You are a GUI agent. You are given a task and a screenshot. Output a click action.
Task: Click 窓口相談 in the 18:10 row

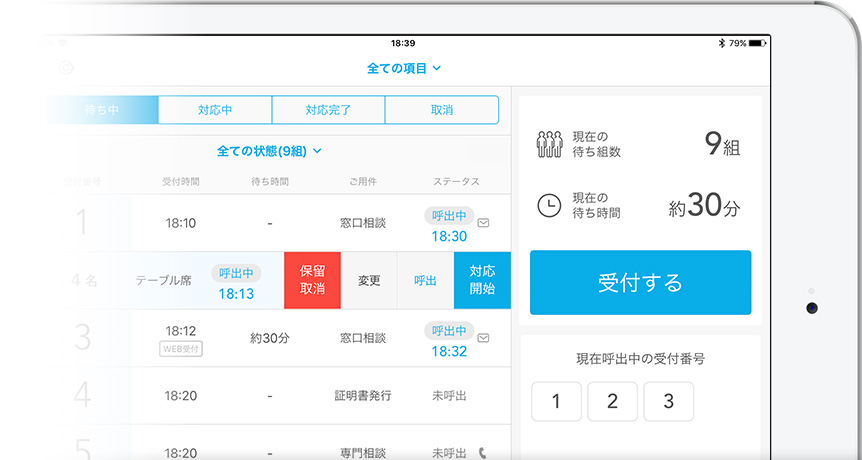[x=363, y=224]
